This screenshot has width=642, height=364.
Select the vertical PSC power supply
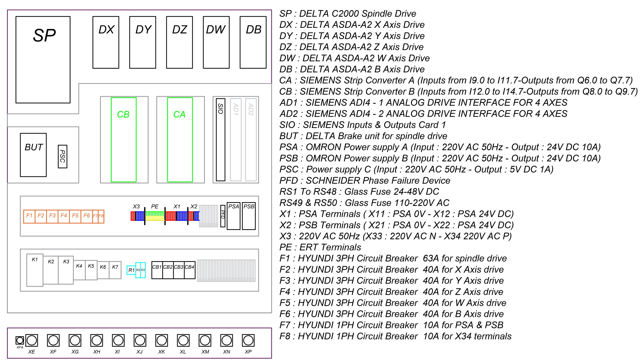click(62, 156)
